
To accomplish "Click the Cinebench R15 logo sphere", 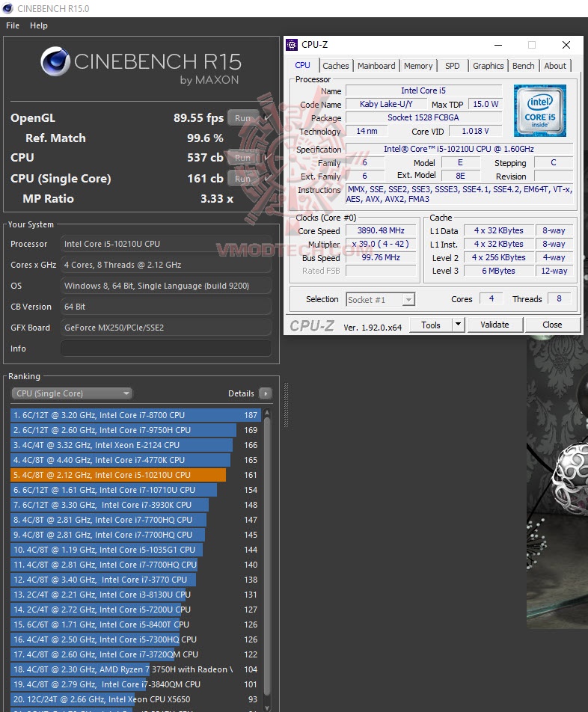I will tap(55, 61).
